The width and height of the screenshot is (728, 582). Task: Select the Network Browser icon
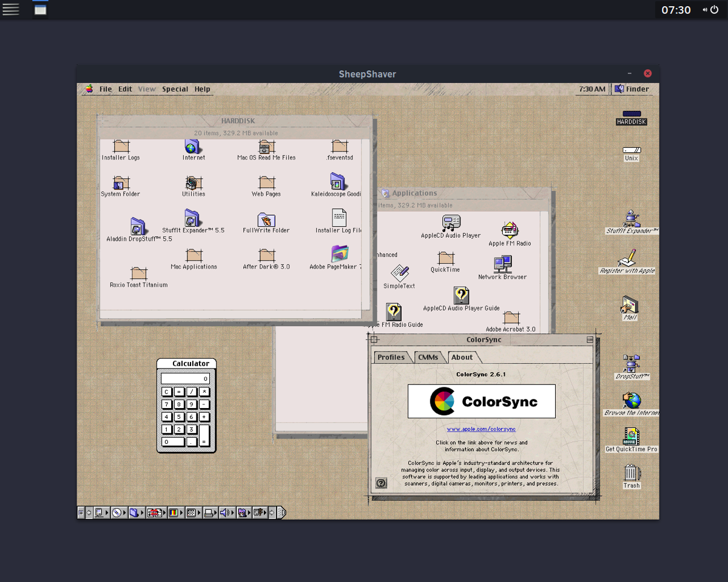(x=502, y=264)
